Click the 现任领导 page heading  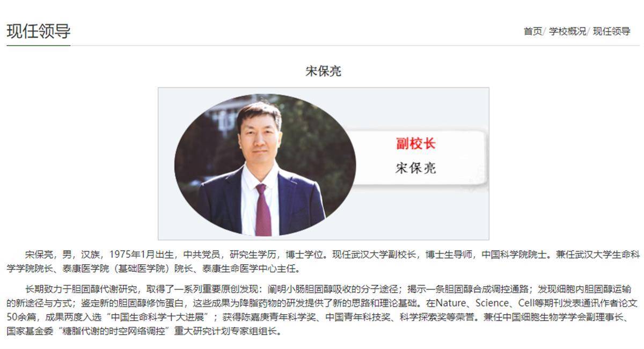(x=39, y=31)
